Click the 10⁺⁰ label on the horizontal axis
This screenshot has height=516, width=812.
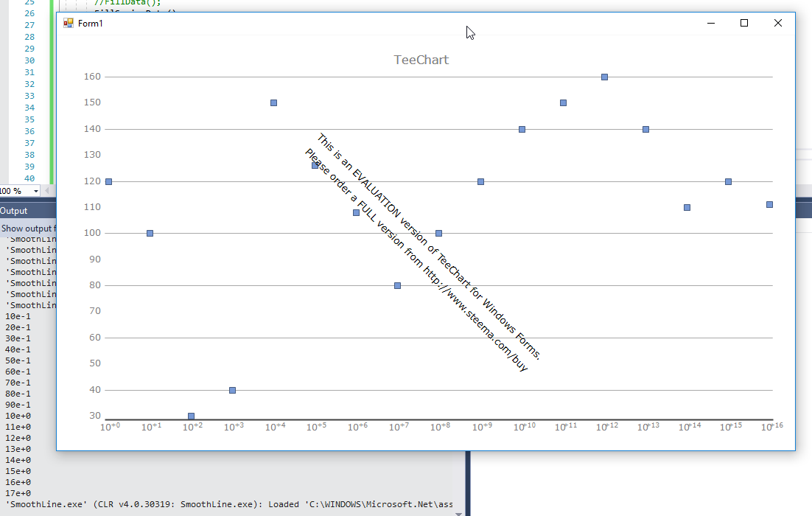pos(110,427)
